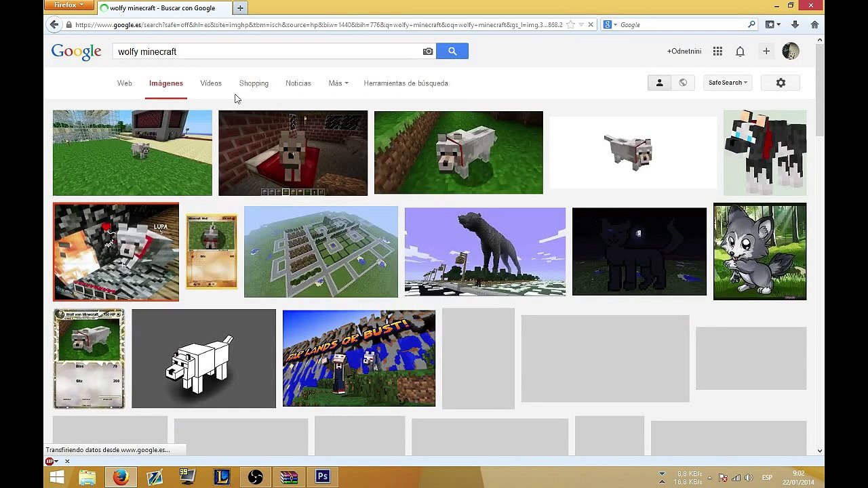
Task: Click the taskbar clock 9:02
Action: pyautogui.click(x=799, y=473)
